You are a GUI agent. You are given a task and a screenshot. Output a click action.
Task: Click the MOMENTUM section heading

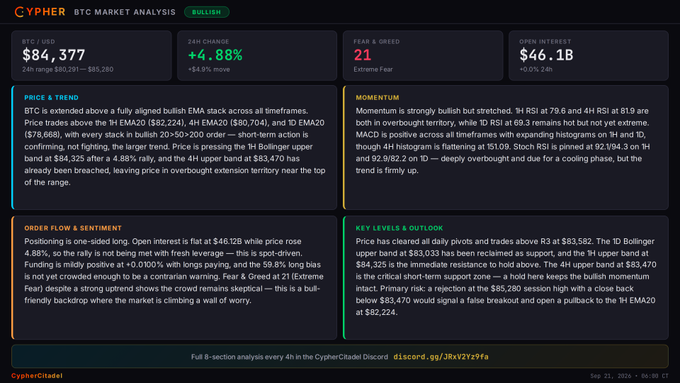[x=377, y=98]
